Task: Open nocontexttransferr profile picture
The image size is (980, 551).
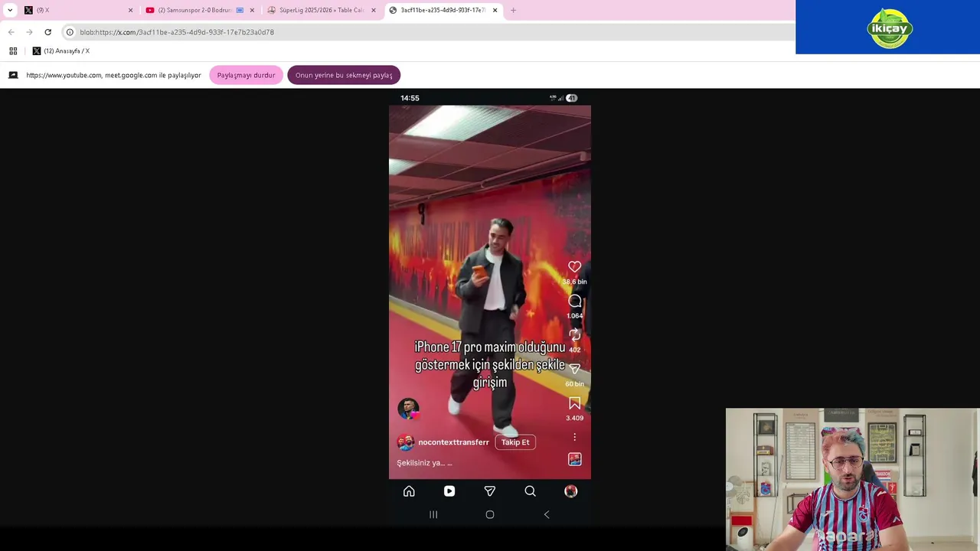Action: pyautogui.click(x=406, y=442)
